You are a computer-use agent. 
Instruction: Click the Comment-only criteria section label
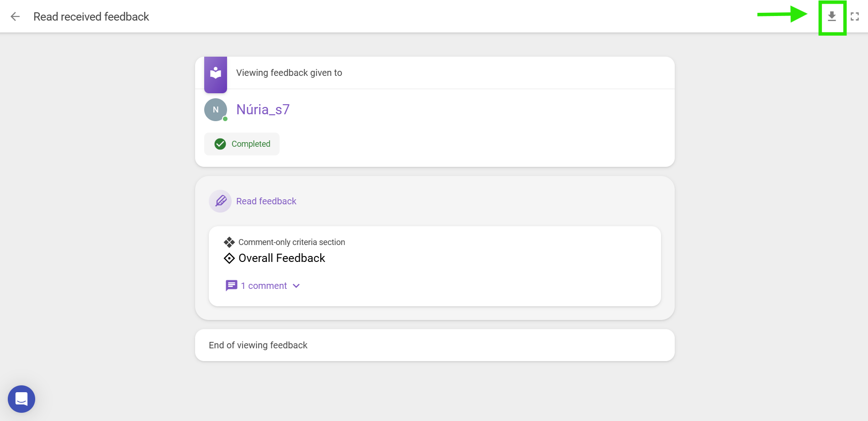[292, 242]
